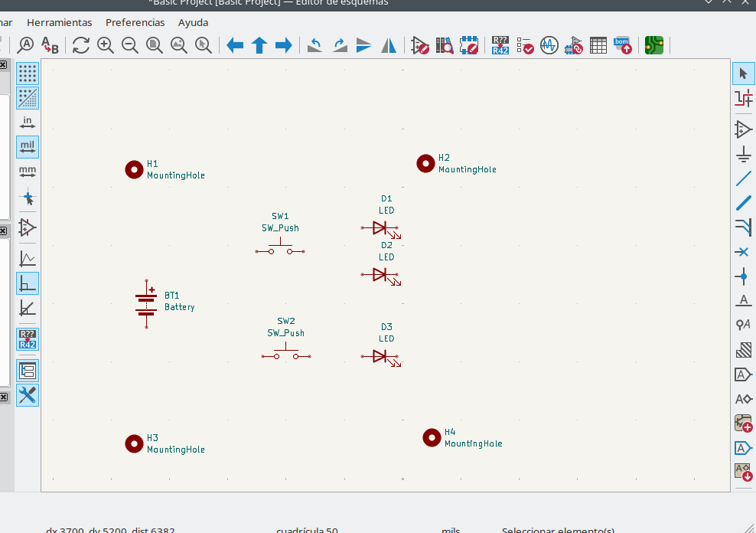Click the find and replace icon

(50, 45)
